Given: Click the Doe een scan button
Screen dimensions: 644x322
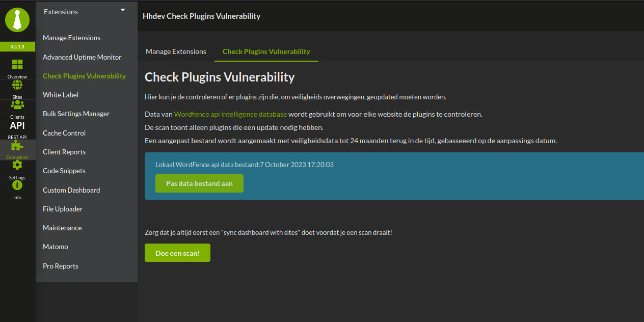Looking at the screenshot, I should [x=177, y=252].
